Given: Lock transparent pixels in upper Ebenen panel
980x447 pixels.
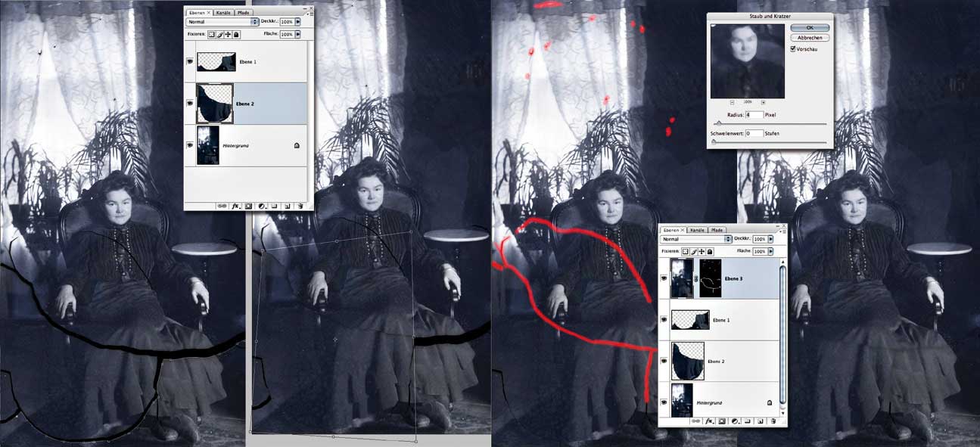Looking at the screenshot, I should pos(212,35).
